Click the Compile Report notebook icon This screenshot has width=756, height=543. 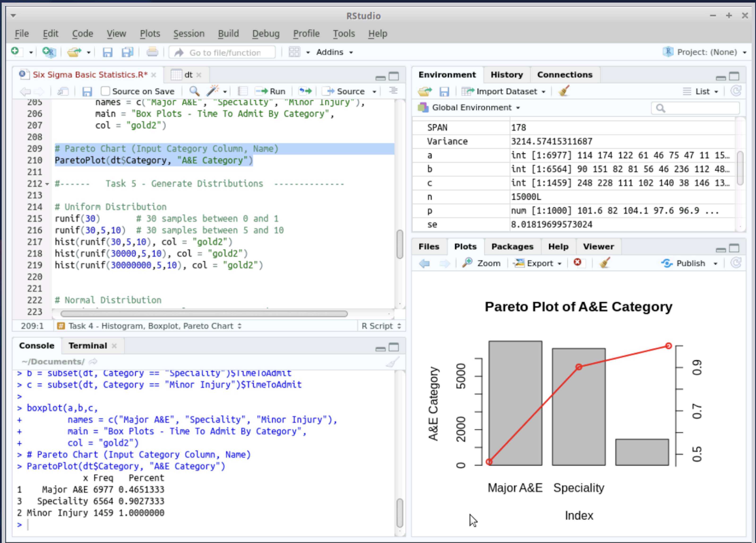pos(242,91)
